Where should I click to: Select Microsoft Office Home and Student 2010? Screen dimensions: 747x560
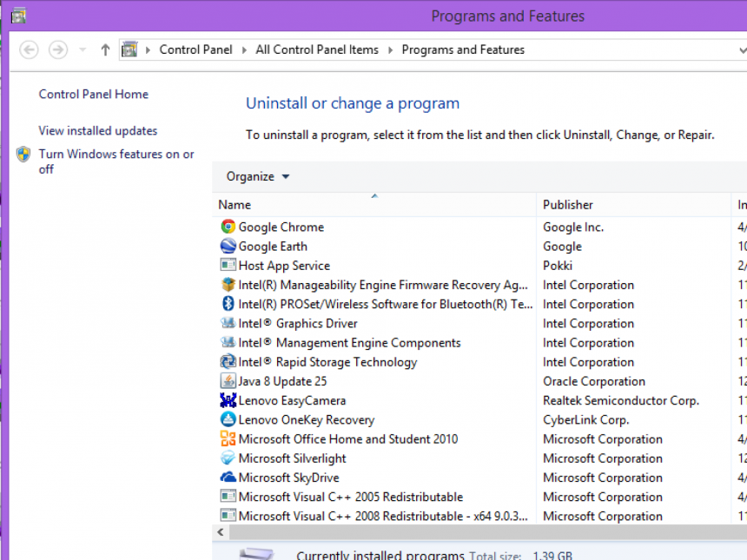pyautogui.click(x=348, y=439)
